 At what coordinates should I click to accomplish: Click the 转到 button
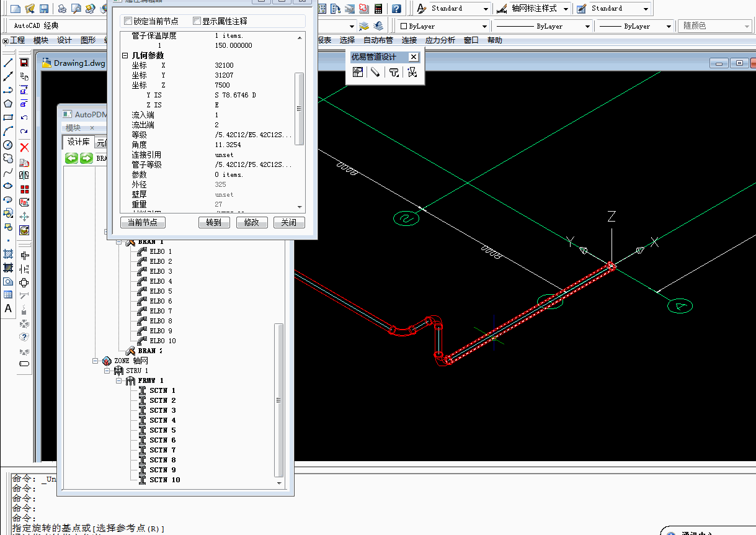click(214, 222)
